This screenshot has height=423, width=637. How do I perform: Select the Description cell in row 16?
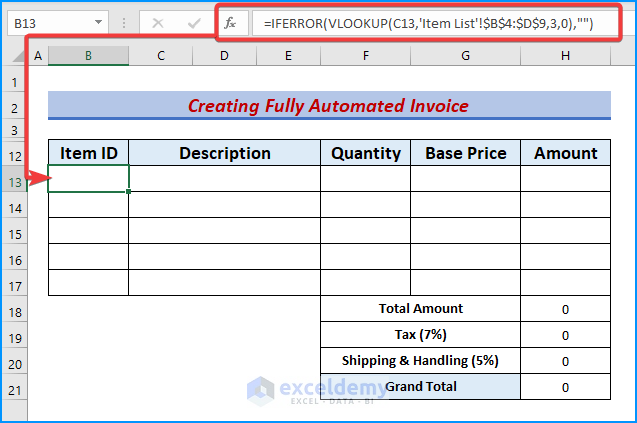pyautogui.click(x=225, y=256)
